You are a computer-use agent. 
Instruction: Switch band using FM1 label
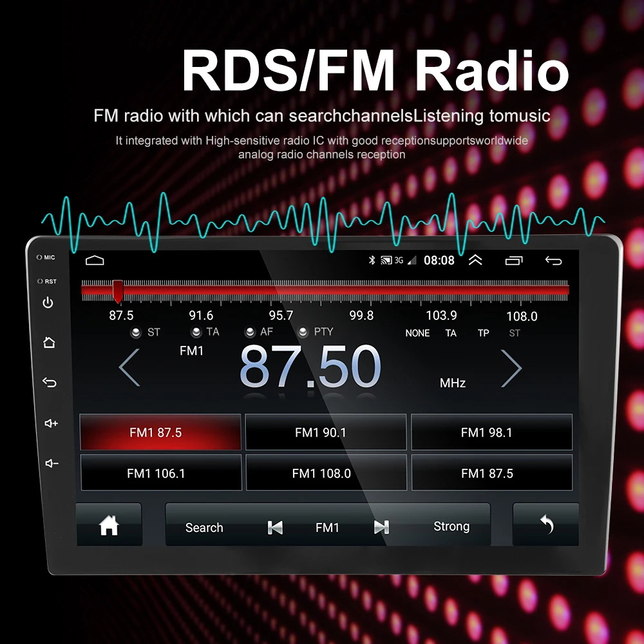(327, 527)
